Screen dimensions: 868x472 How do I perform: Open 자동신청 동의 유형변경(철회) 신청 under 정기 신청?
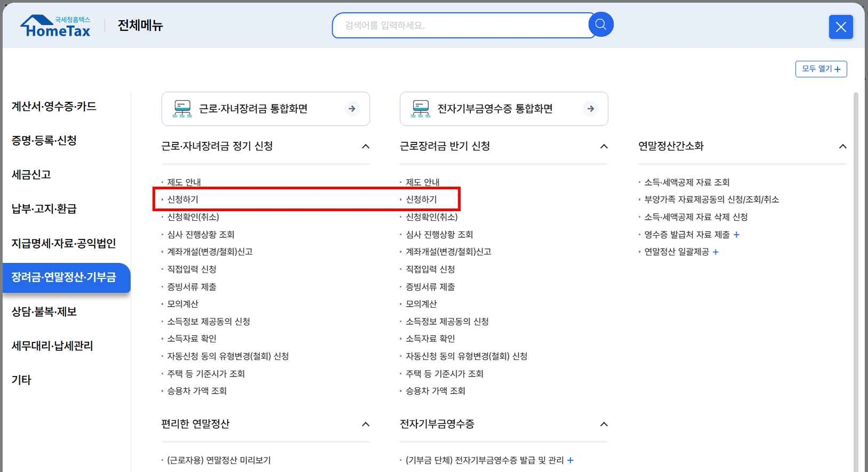click(228, 356)
